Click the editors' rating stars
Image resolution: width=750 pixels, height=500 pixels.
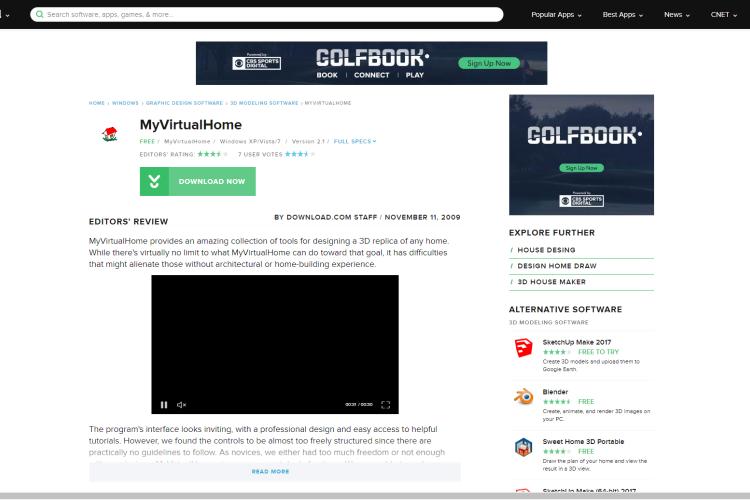[212, 154]
